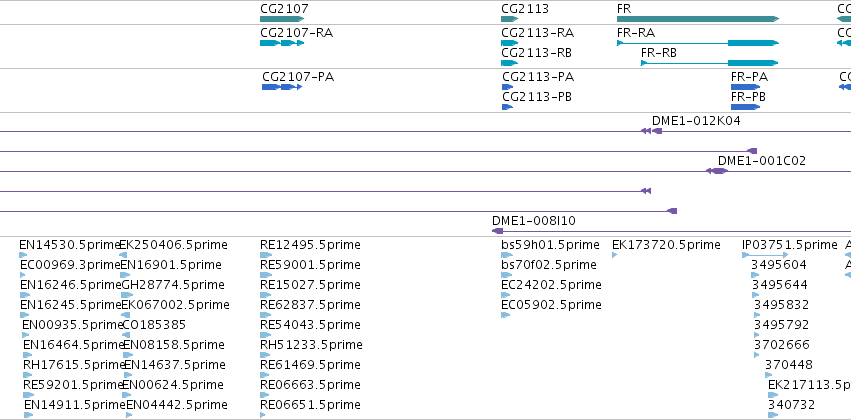Select EST RE06663.5prime

(310, 386)
